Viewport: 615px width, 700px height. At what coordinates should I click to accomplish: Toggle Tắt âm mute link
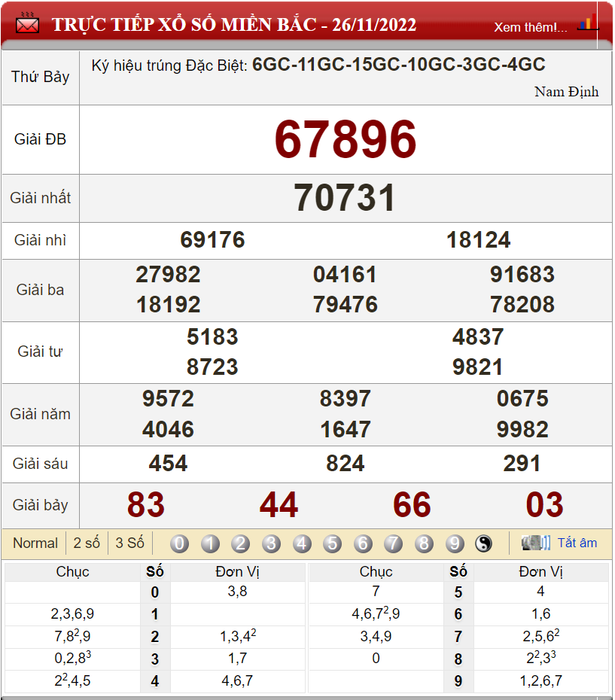pyautogui.click(x=577, y=543)
